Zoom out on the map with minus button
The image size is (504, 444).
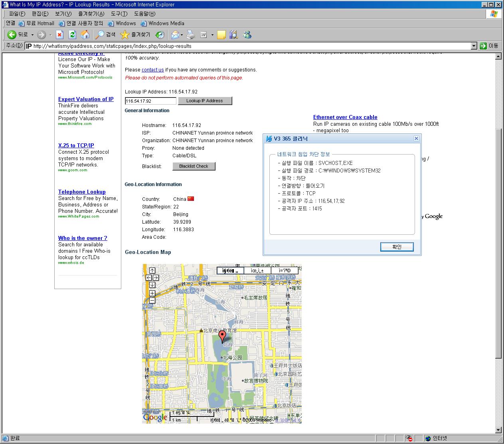pos(152,301)
